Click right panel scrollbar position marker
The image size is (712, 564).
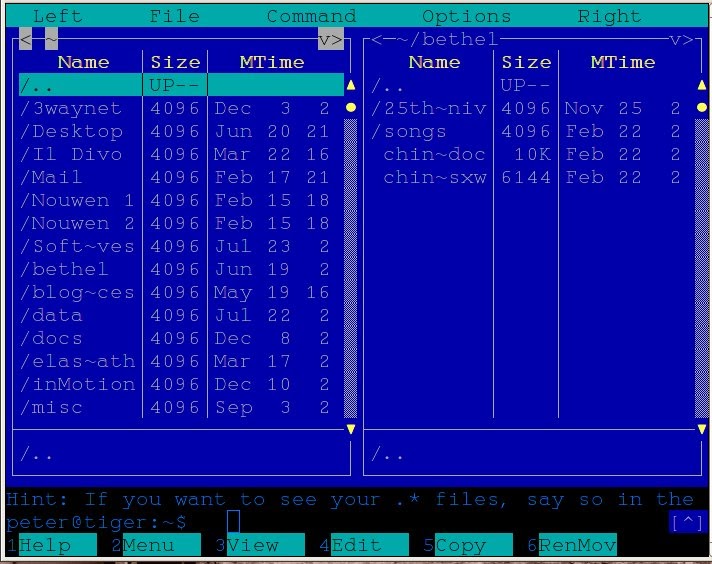(702, 108)
